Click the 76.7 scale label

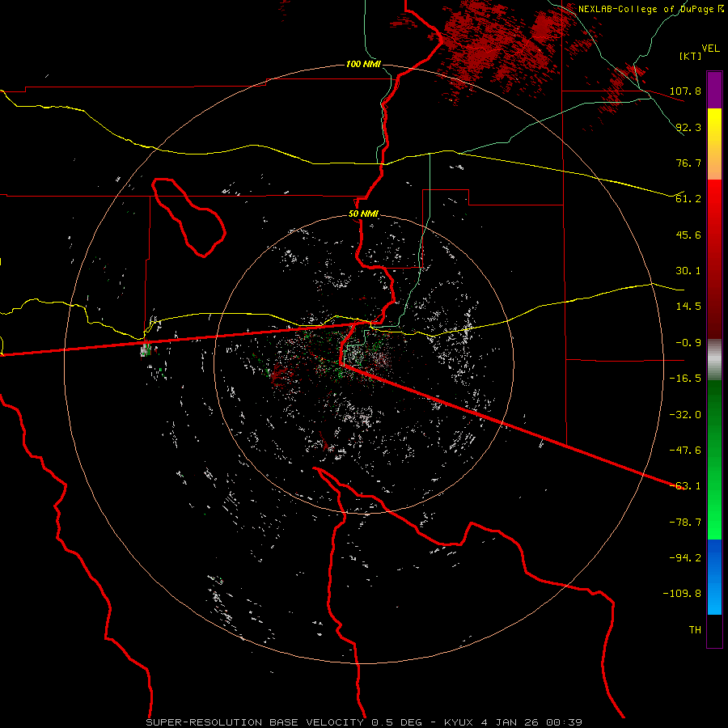pos(688,163)
